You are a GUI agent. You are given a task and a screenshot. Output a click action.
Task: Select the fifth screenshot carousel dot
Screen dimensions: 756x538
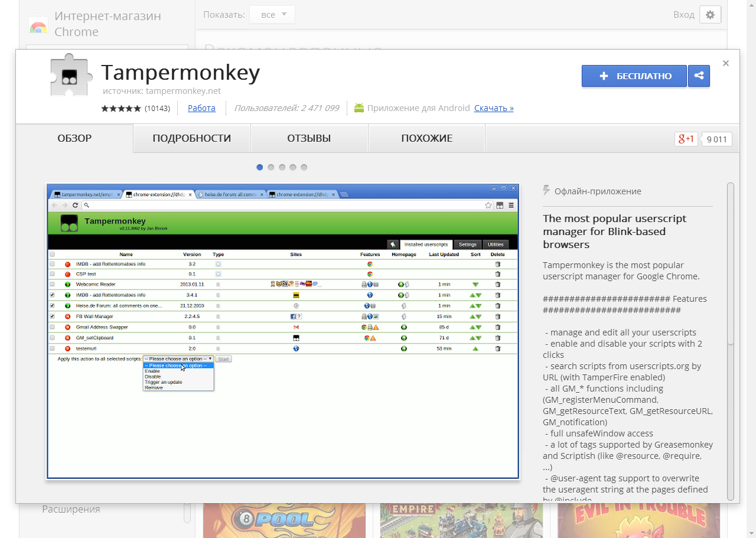tap(304, 167)
